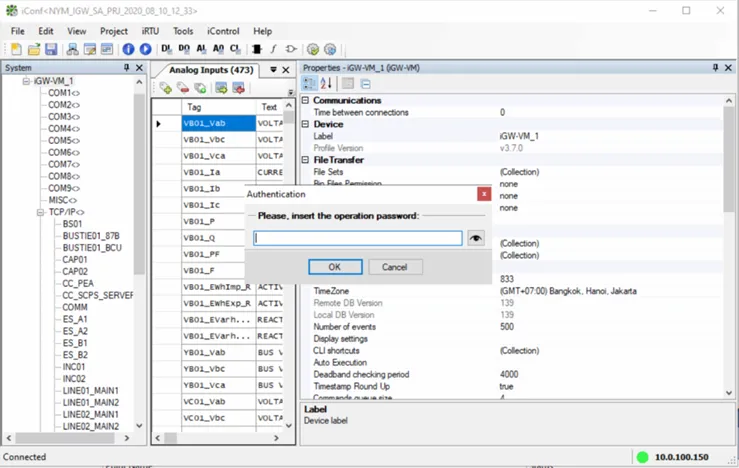Click the Alphabetical sort icon in Properties
Screen dimensions: 739x468
326,84
